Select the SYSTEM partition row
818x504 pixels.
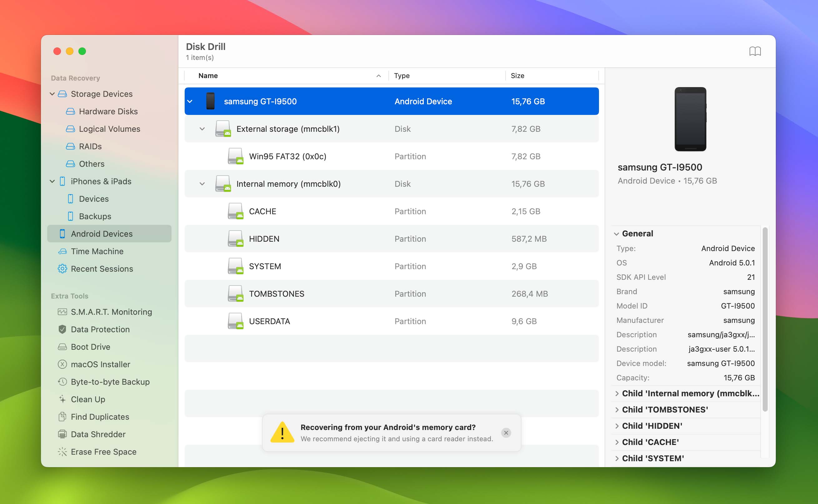point(392,266)
